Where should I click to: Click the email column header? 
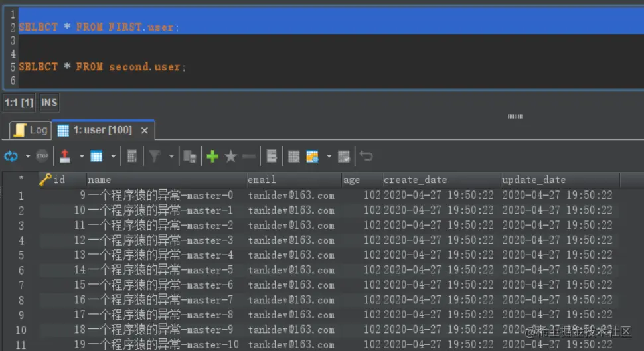coord(293,180)
